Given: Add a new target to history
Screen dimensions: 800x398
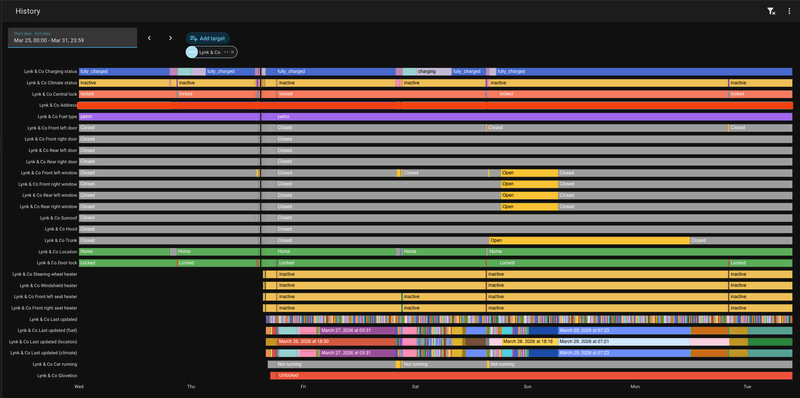Looking at the screenshot, I should tap(208, 38).
